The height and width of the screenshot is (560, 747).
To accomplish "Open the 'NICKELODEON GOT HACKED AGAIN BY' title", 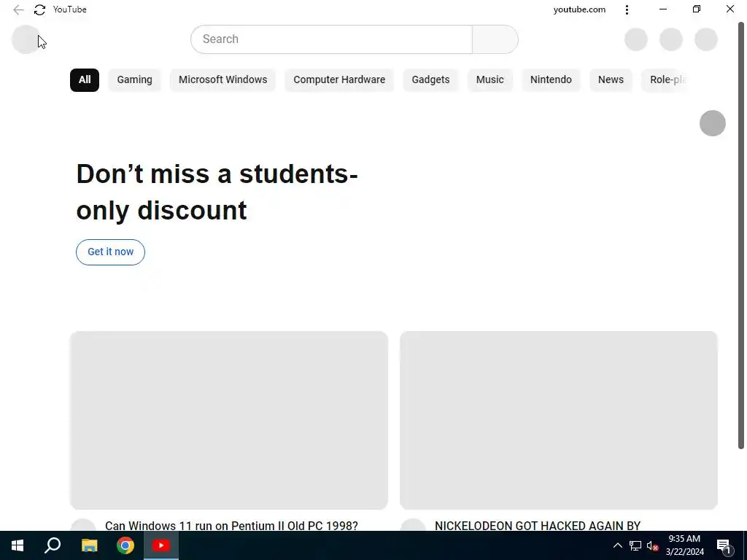I will click(538, 525).
